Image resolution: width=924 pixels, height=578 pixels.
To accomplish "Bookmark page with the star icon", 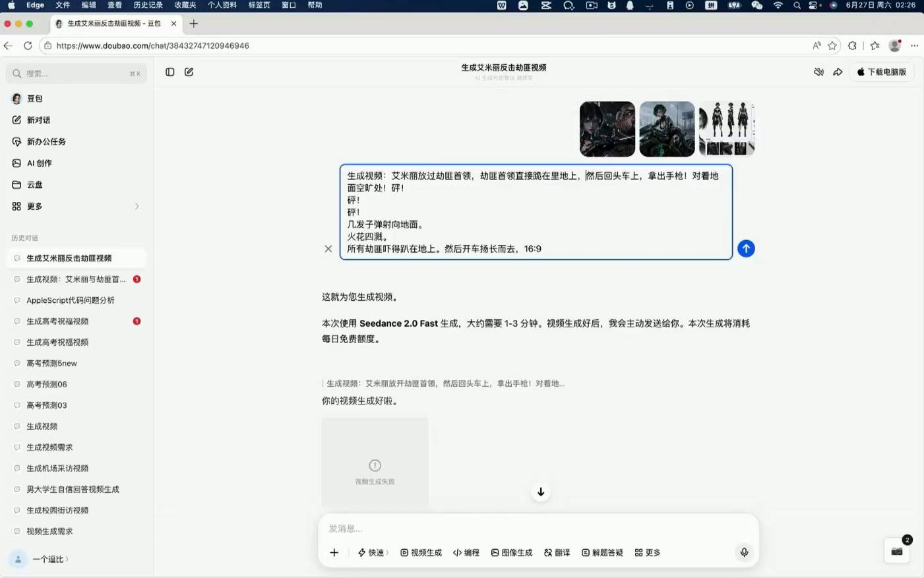I will (x=832, y=46).
